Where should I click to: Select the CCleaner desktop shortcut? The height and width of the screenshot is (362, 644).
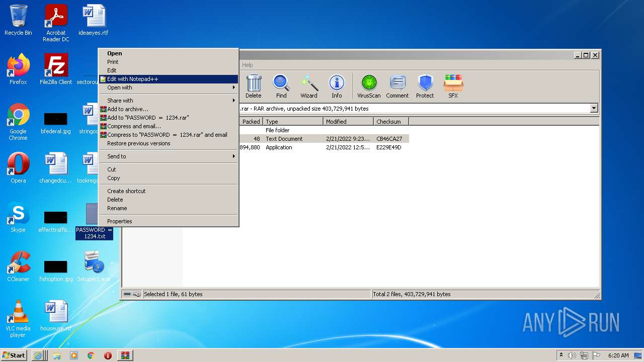pos(18,266)
